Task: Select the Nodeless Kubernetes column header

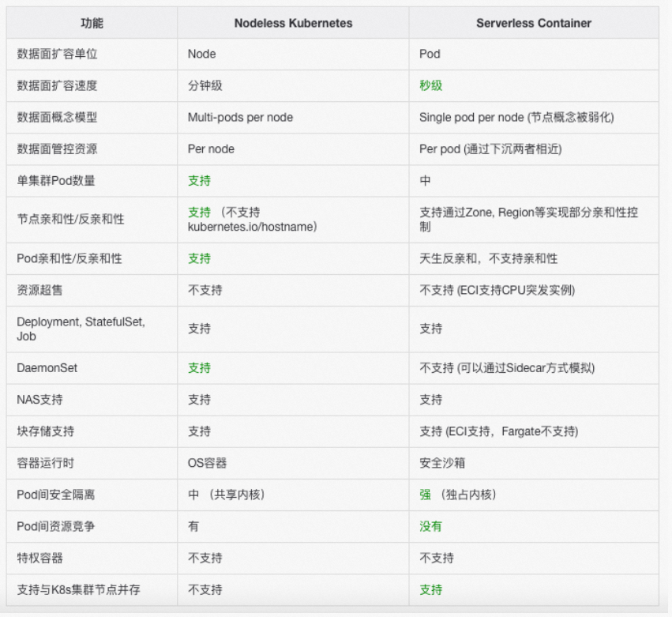Action: (x=292, y=23)
